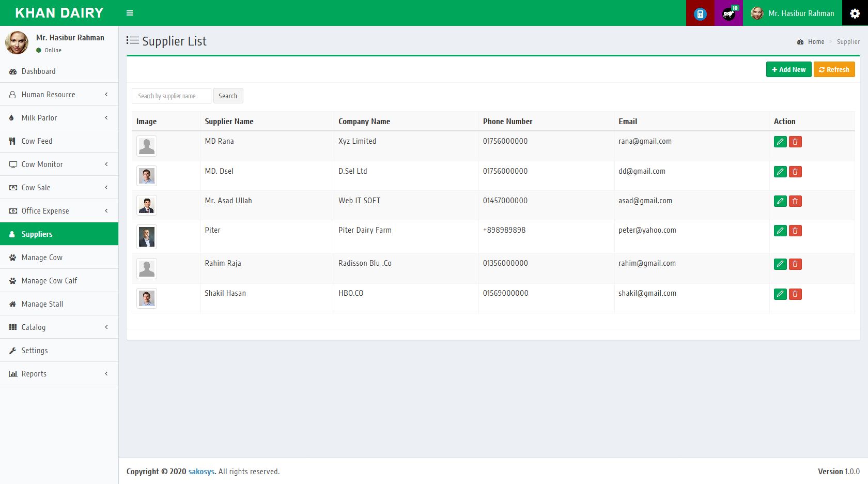Open the Dashboard menu item
Image resolution: width=868 pixels, height=484 pixels.
38,71
